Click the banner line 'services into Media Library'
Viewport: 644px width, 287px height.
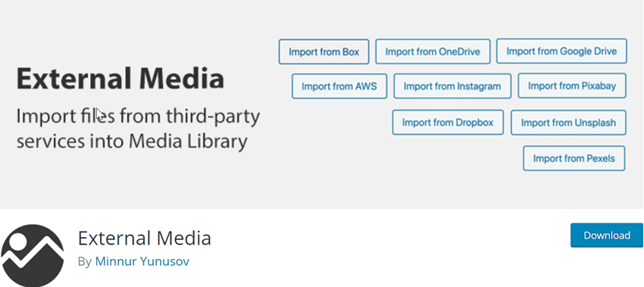[x=132, y=142]
